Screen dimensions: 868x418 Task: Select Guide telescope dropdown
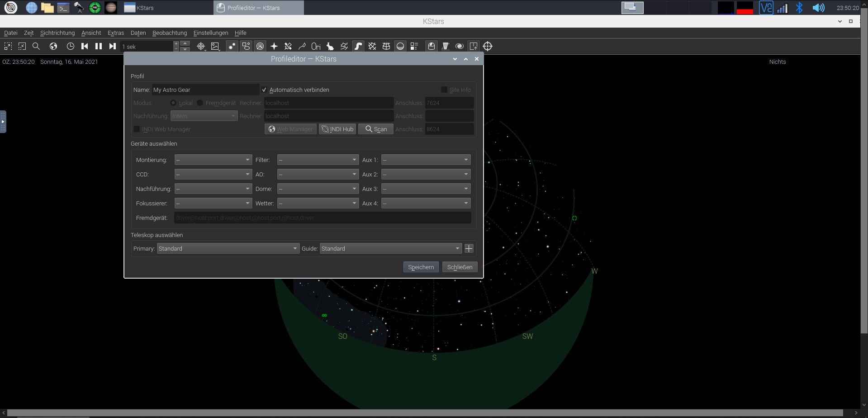[391, 248]
